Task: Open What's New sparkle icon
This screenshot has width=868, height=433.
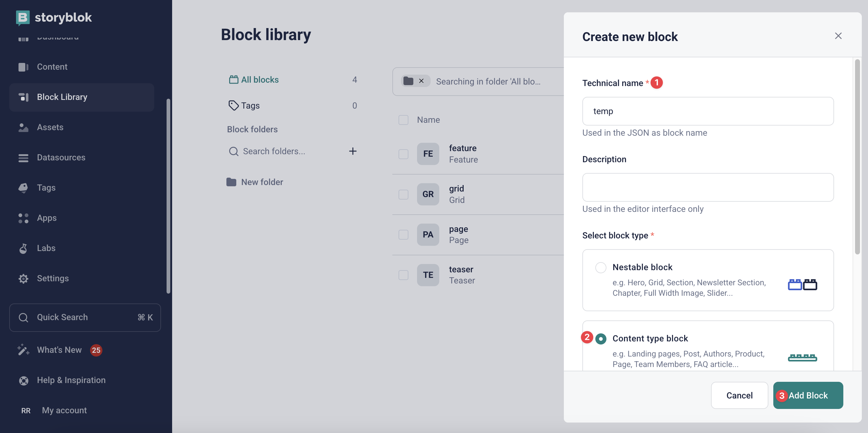Action: pyautogui.click(x=23, y=350)
